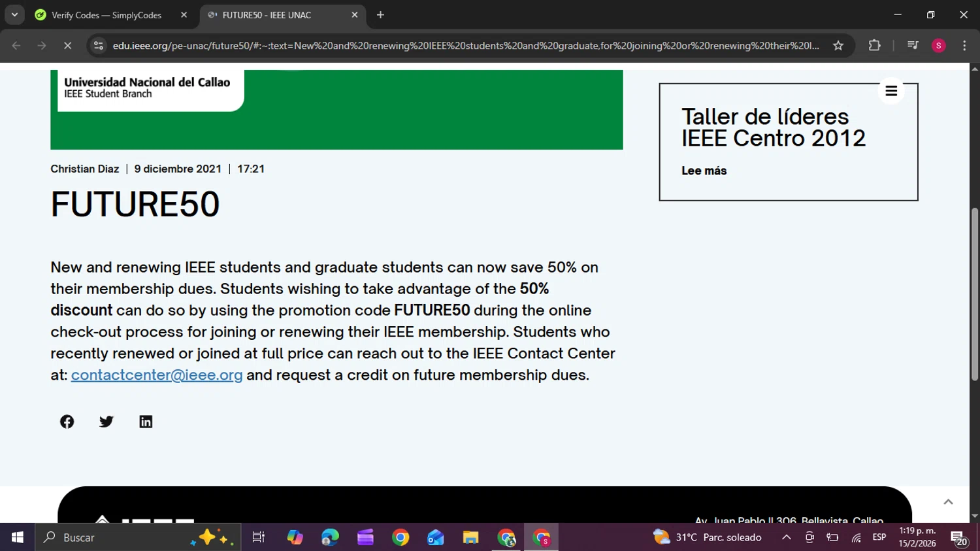
Task: Open the Chrome profile avatar
Action: tap(939, 46)
